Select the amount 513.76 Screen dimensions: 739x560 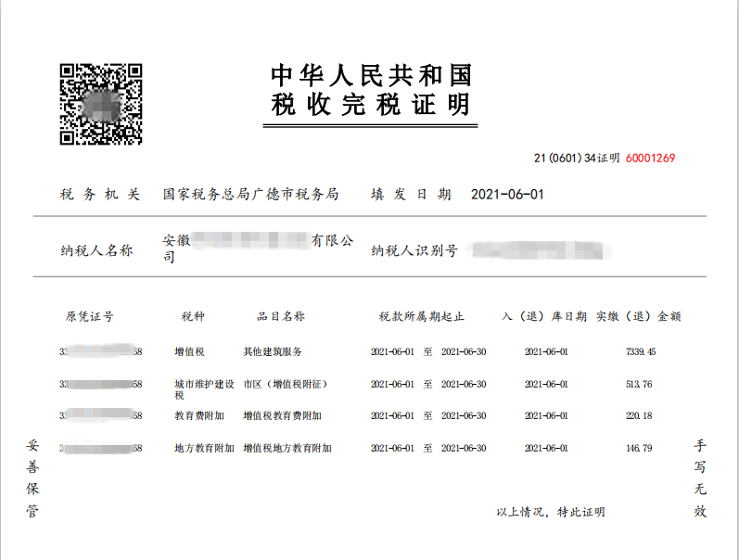(x=639, y=384)
